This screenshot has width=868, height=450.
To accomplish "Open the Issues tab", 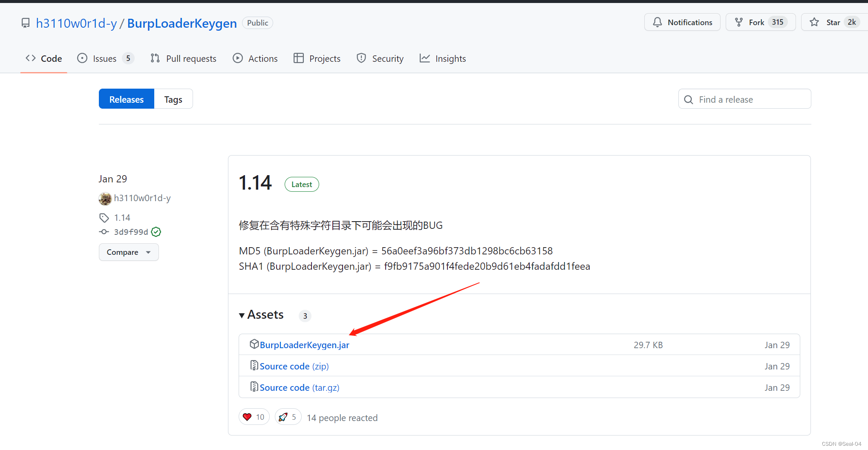I will 105,58.
